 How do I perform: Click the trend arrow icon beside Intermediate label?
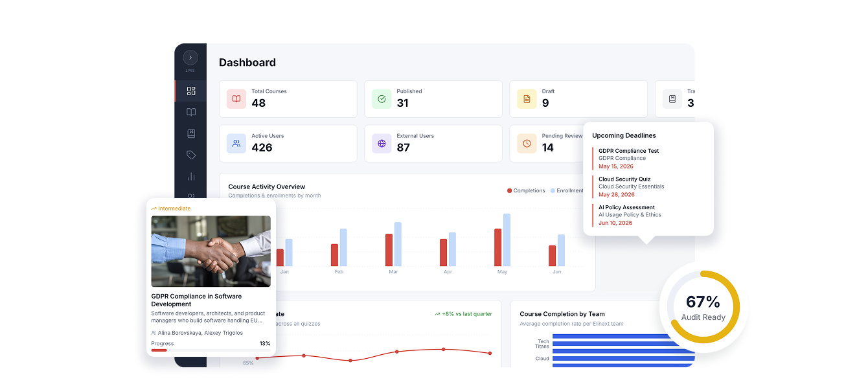[x=154, y=209]
